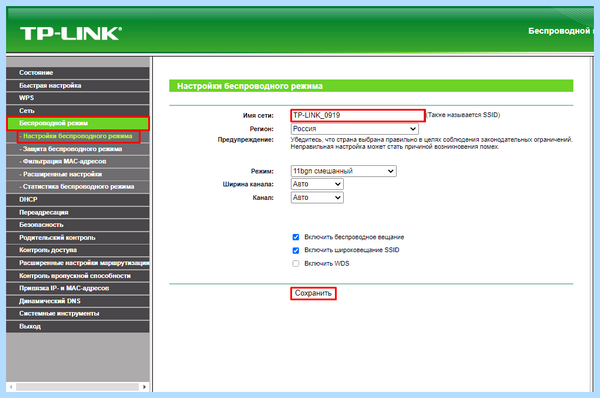Open Статистика беспроводного режима submenu
The width and height of the screenshot is (600, 398).
[x=78, y=187]
